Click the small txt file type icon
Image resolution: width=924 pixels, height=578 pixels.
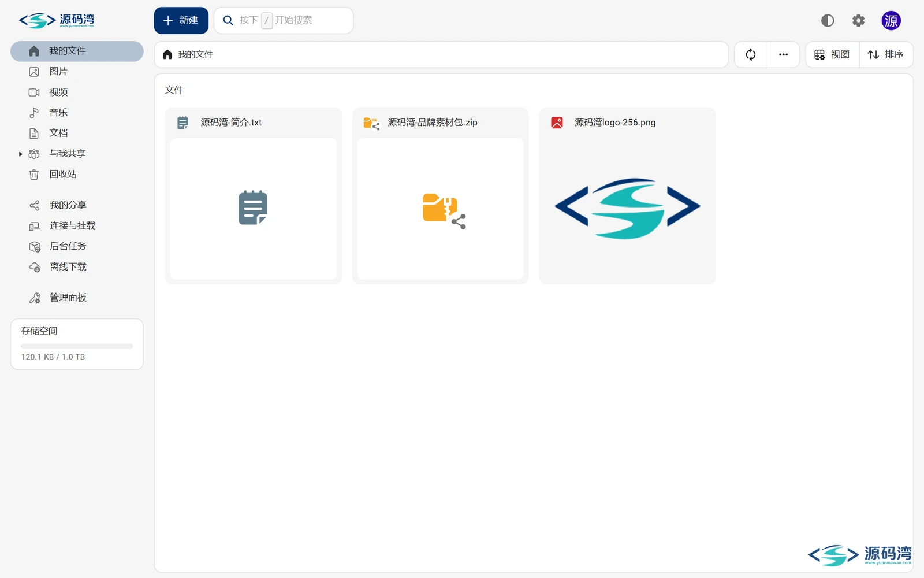(182, 123)
